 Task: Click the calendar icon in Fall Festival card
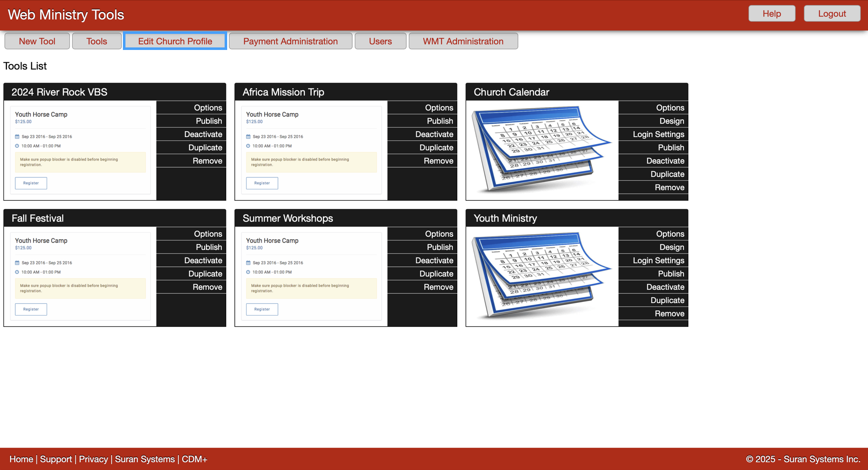(18, 263)
